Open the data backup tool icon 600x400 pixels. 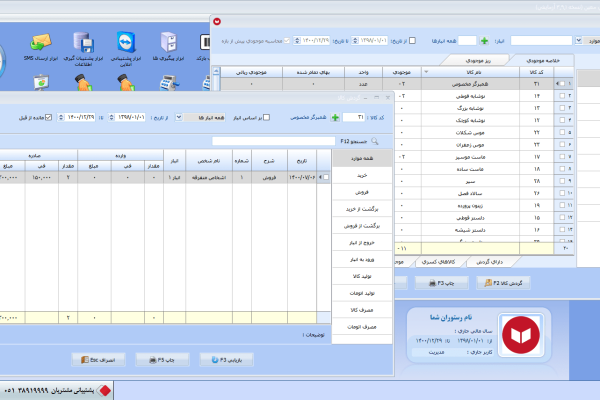[x=83, y=42]
